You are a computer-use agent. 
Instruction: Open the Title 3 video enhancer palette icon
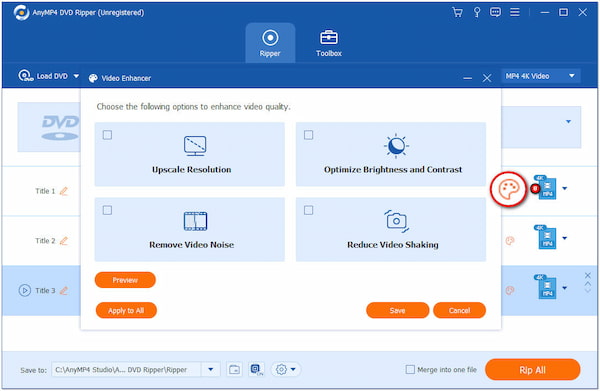click(510, 290)
